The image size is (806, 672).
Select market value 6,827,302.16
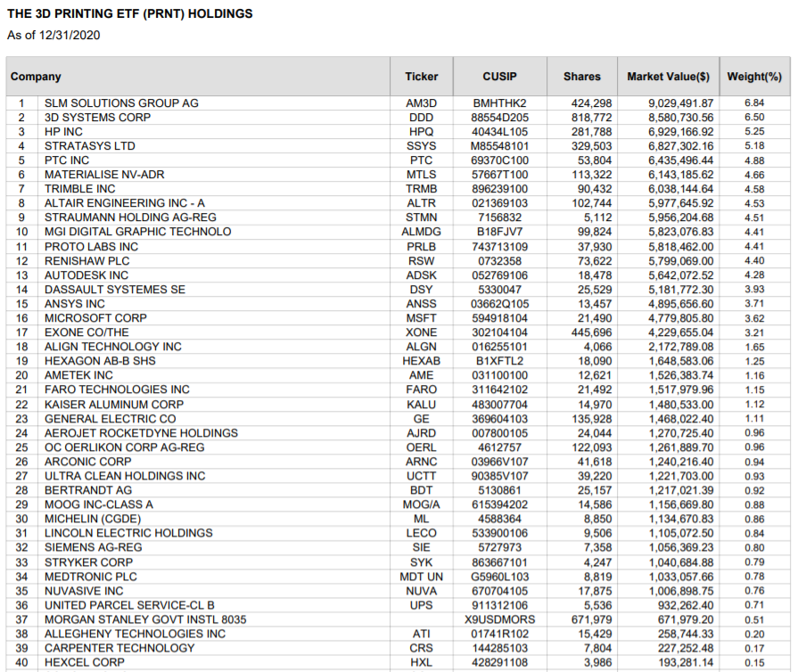680,146
